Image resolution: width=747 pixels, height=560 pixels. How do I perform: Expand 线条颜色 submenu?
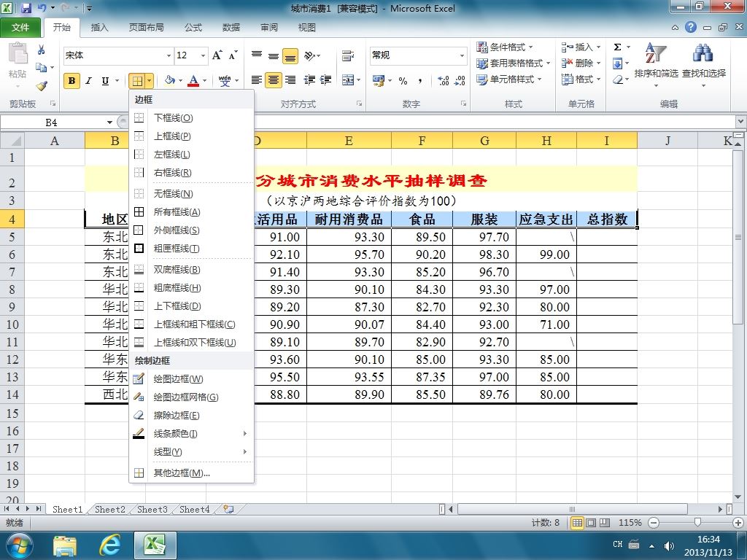191,433
